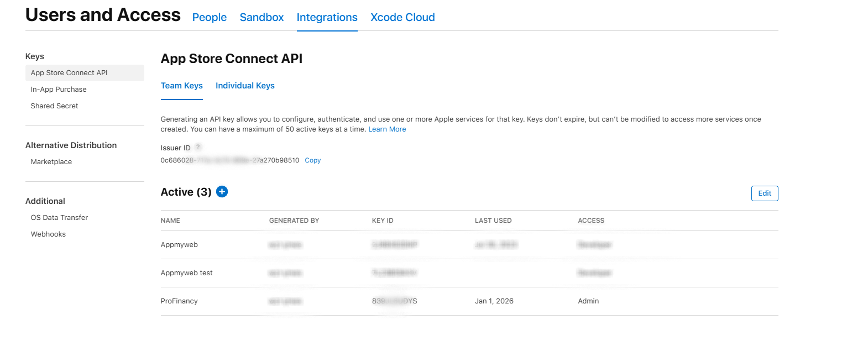Click the Additional sidebar heading
This screenshot has width=868, height=346.
pyautogui.click(x=45, y=201)
